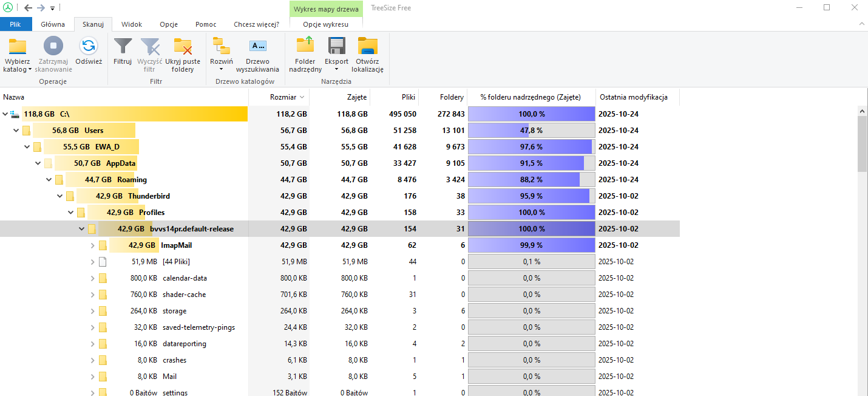Image resolution: width=868 pixels, height=396 pixels.
Task: Open the Chcesz więcej? tab
Action: pos(257,24)
